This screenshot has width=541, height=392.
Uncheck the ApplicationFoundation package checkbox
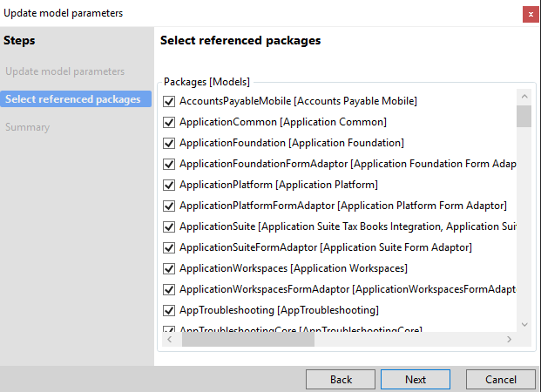tap(169, 143)
